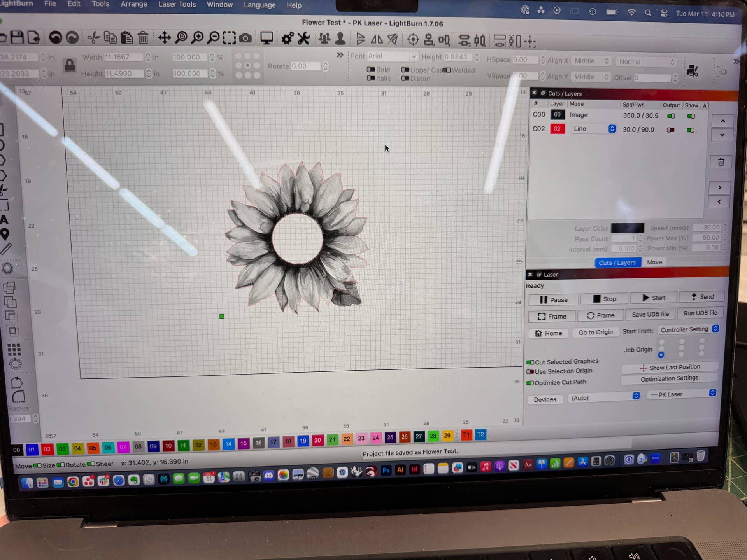Viewport: 747px width, 560px height.
Task: Toggle Output switch for C02 layer
Action: click(x=671, y=130)
